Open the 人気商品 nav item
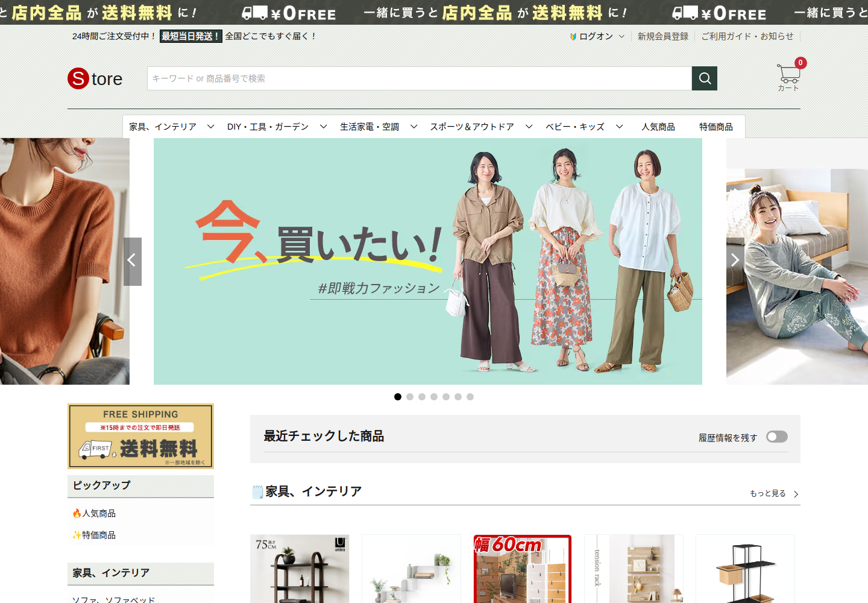 658,127
